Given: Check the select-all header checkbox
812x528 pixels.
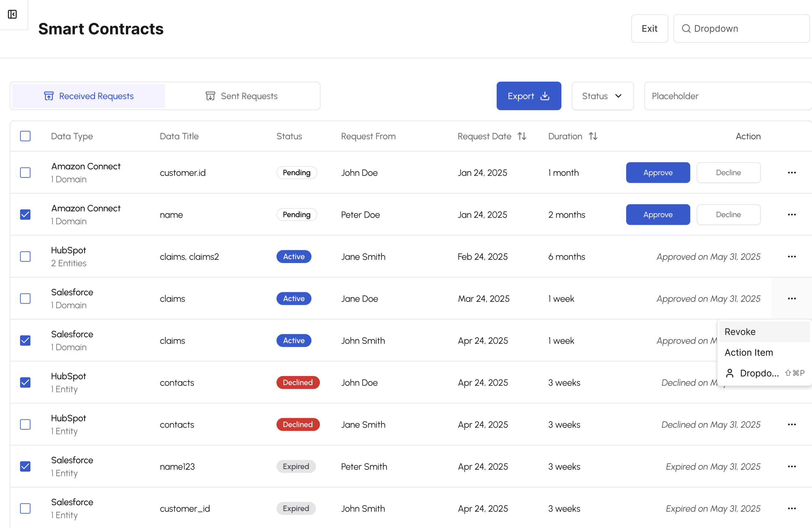Looking at the screenshot, I should [25, 136].
